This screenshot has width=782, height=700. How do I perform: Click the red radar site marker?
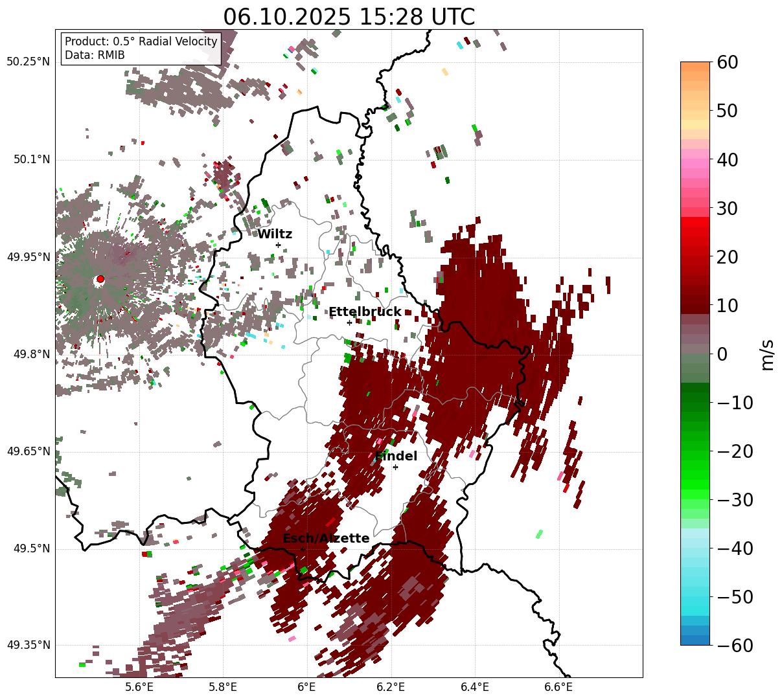click(x=100, y=279)
